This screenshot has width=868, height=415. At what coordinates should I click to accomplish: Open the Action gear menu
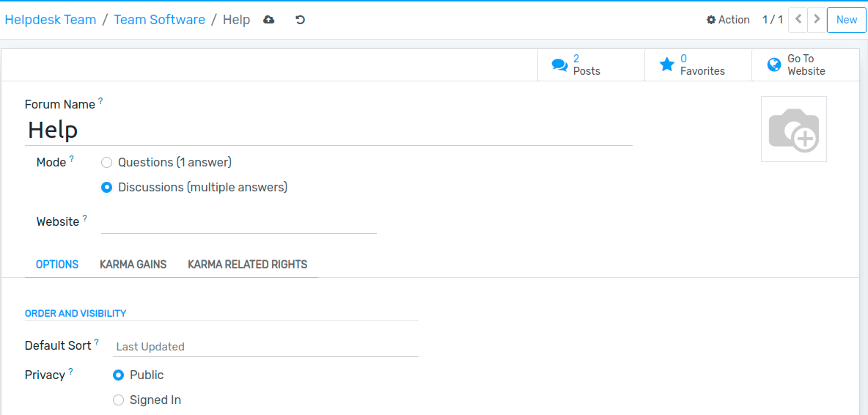click(x=728, y=20)
